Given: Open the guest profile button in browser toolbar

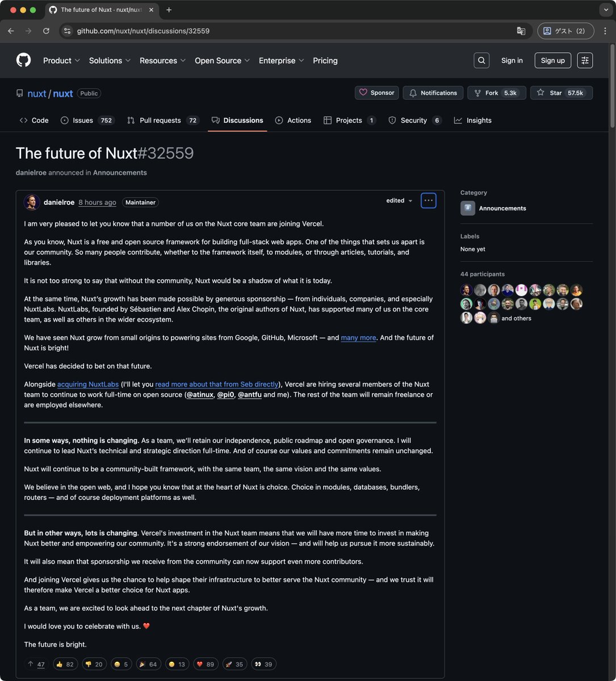Looking at the screenshot, I should point(565,31).
